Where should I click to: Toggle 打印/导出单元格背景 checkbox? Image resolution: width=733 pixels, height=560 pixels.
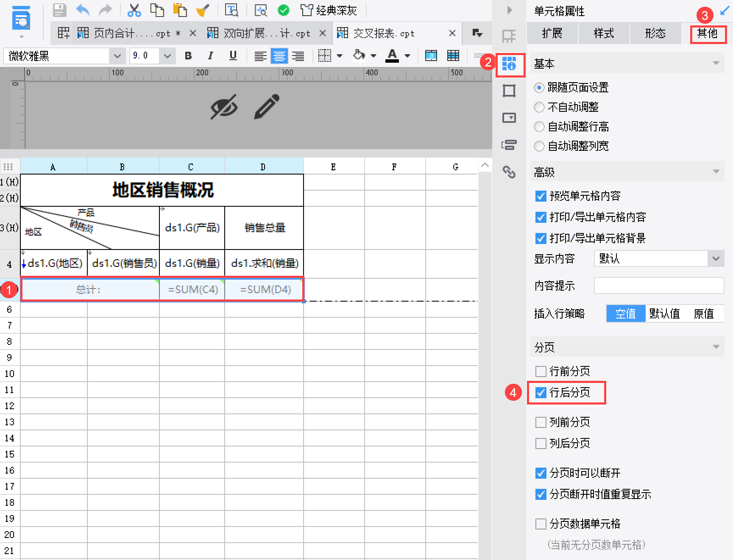tap(541, 238)
